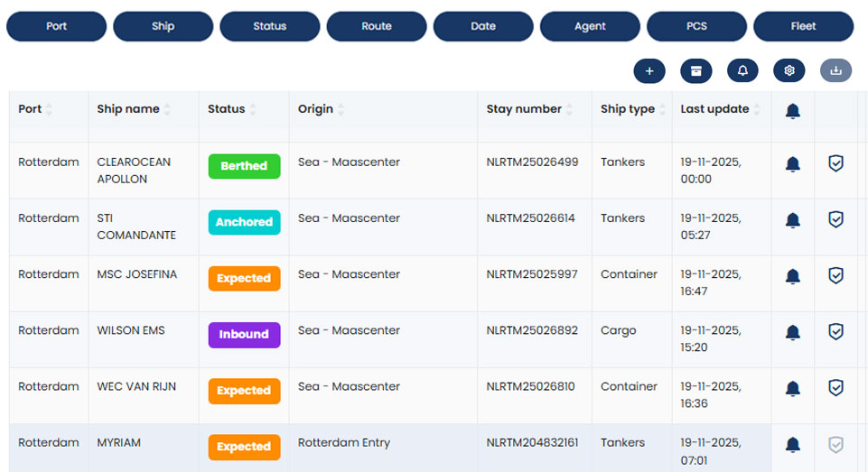The width and height of the screenshot is (868, 472).
Task: Toggle bell alert for WEC VAN RIJN
Action: pyautogui.click(x=793, y=388)
